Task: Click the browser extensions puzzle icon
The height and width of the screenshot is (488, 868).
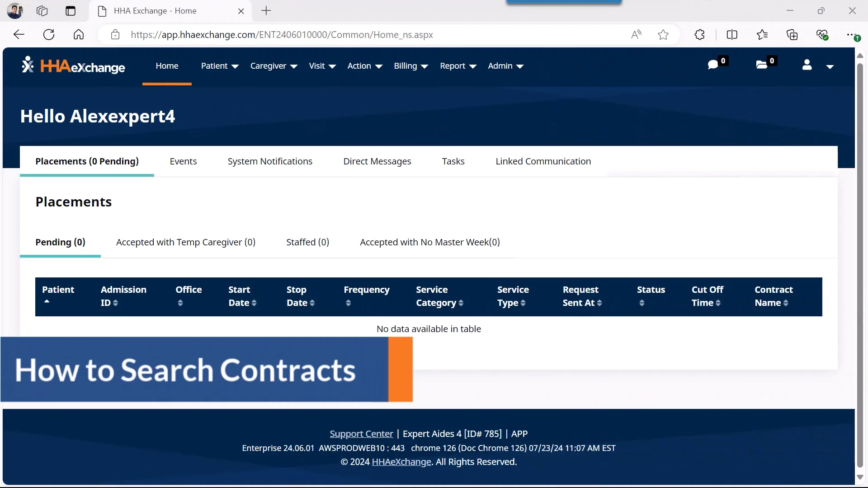Action: pos(699,34)
